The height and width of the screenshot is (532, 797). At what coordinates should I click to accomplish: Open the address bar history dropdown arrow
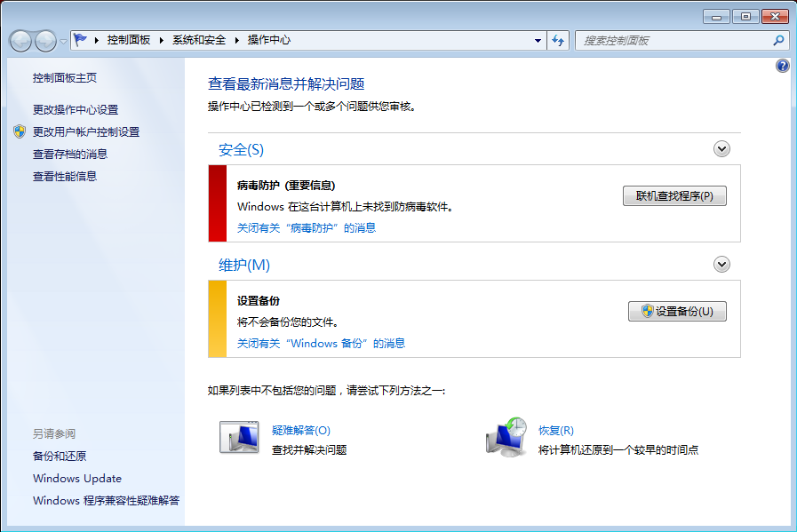(538, 40)
